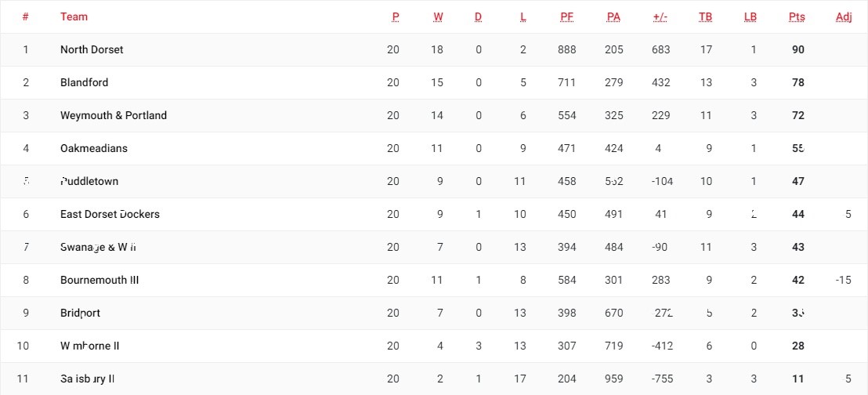Click the # position column header
This screenshot has height=395, width=868.
(26, 16)
